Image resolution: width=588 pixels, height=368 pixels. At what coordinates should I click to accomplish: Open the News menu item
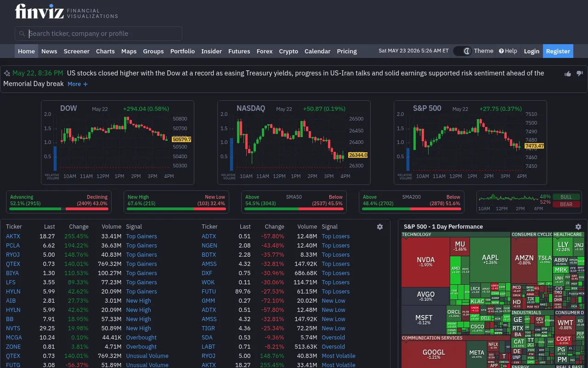pos(49,51)
